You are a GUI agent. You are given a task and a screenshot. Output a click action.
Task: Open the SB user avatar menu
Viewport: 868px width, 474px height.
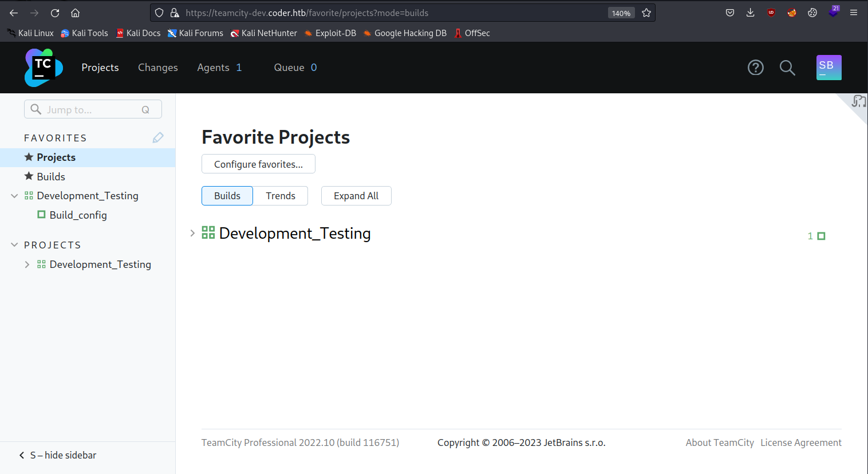(828, 67)
